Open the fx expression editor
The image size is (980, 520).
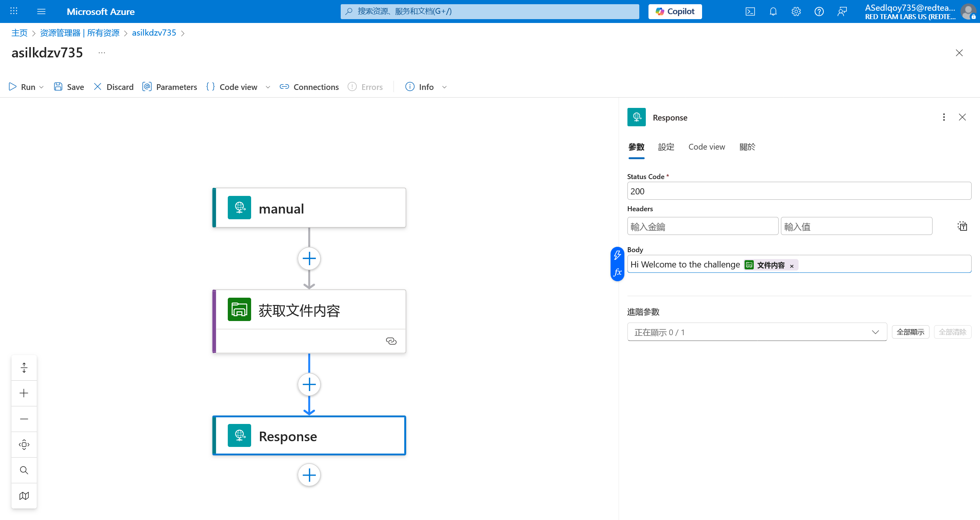coord(617,272)
